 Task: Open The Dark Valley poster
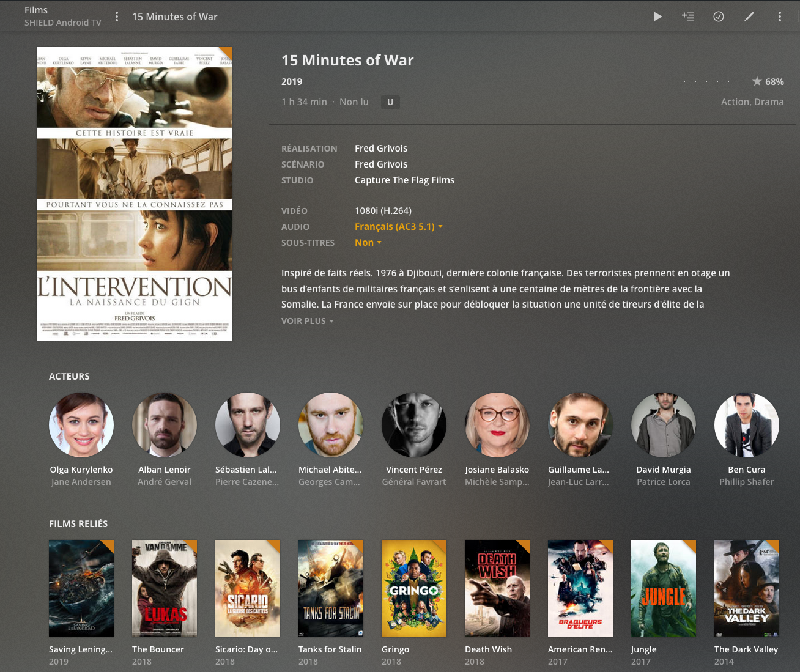pyautogui.click(x=747, y=588)
